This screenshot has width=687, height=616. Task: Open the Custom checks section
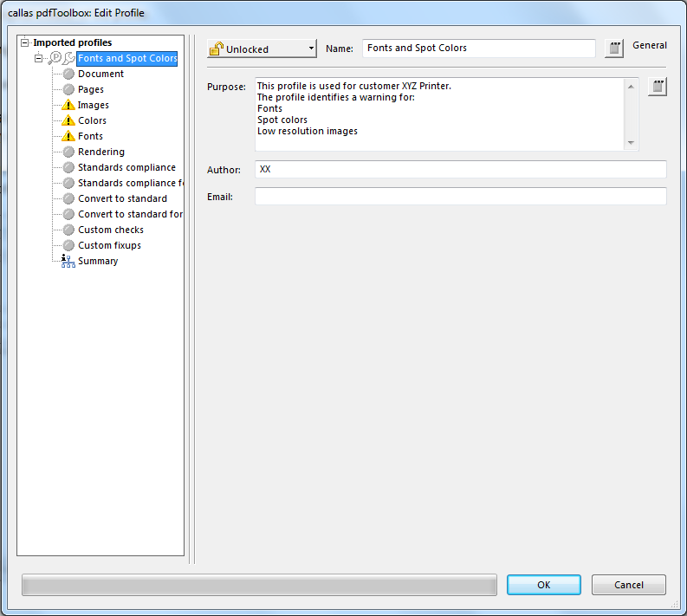pyautogui.click(x=110, y=230)
